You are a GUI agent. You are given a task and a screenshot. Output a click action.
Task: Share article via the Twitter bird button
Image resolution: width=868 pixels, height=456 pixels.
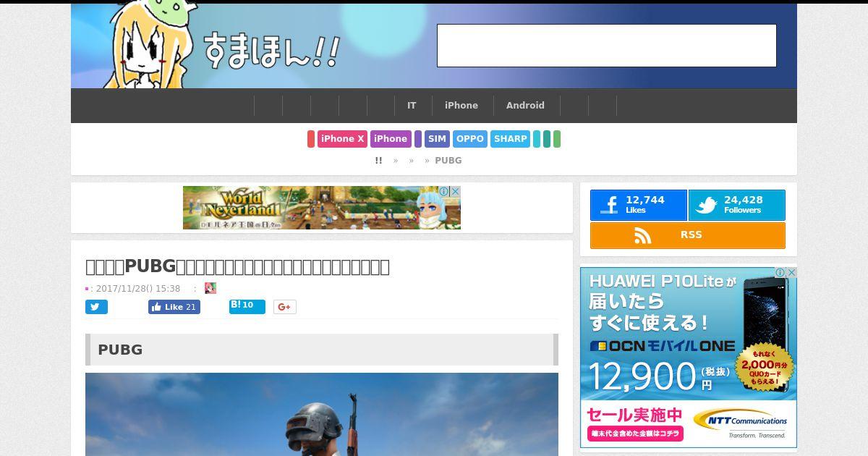[96, 307]
